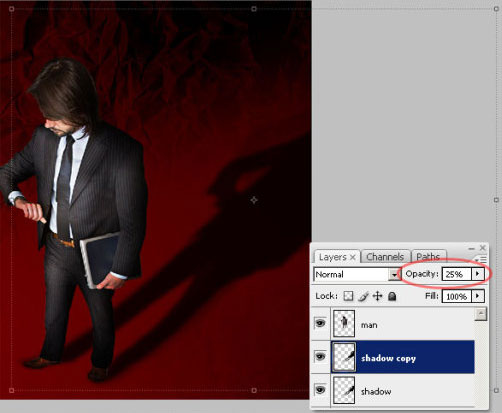This screenshot has height=413, width=502.
Task: Select the shadow layer
Action: [403, 391]
